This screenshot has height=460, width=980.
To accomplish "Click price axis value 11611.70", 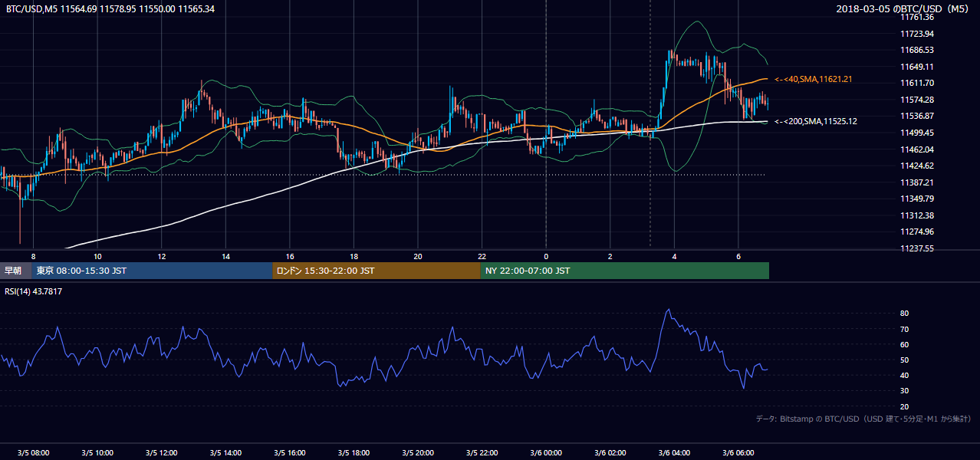I will 917,83.
